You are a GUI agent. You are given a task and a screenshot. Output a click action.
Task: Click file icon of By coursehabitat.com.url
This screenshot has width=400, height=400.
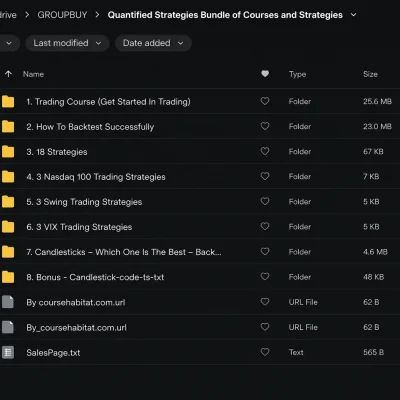8,302
